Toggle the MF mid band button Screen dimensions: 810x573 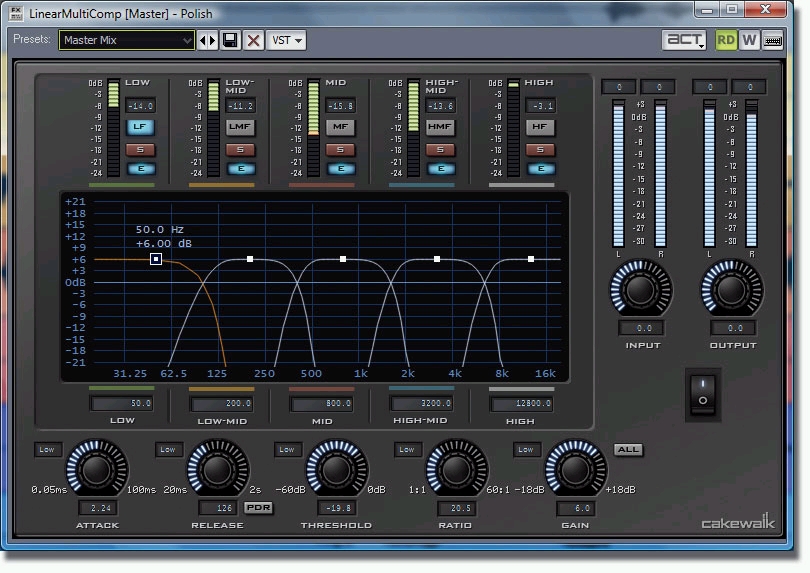[340, 127]
